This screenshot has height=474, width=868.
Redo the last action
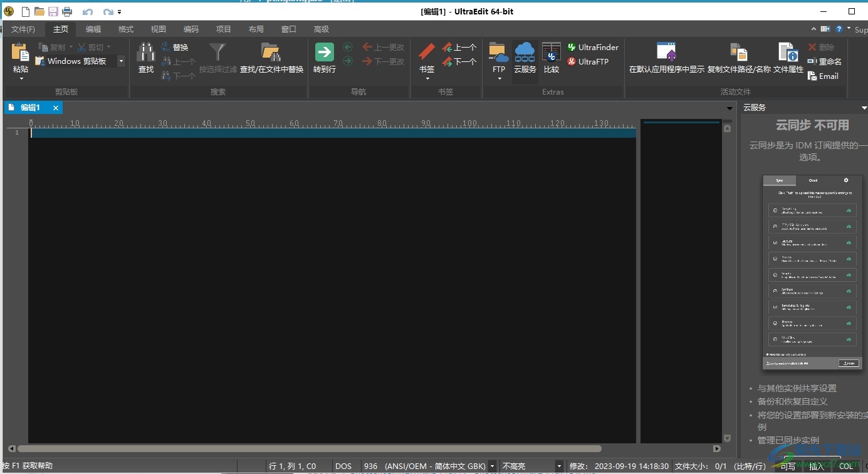point(108,12)
